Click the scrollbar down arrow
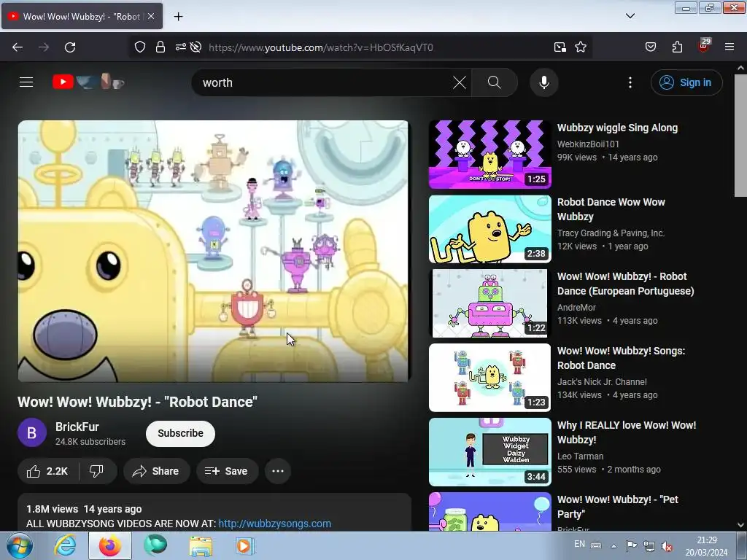747x560 pixels. pyautogui.click(x=740, y=525)
